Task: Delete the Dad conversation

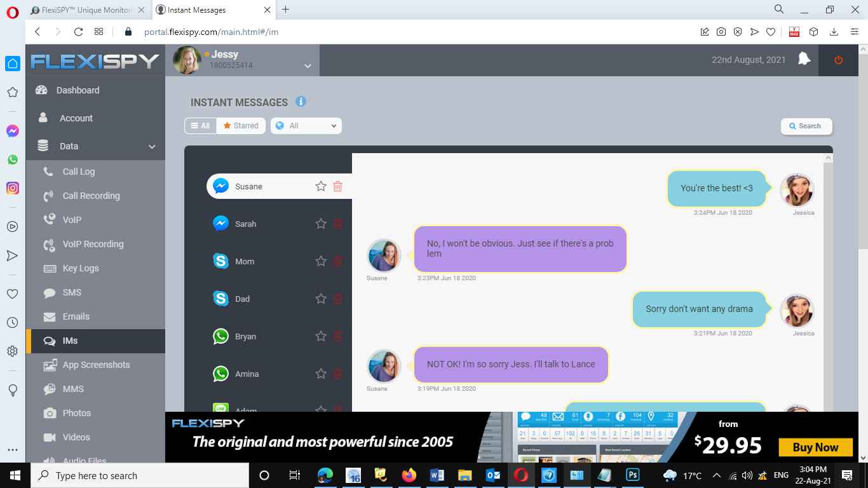Action: coord(338,299)
